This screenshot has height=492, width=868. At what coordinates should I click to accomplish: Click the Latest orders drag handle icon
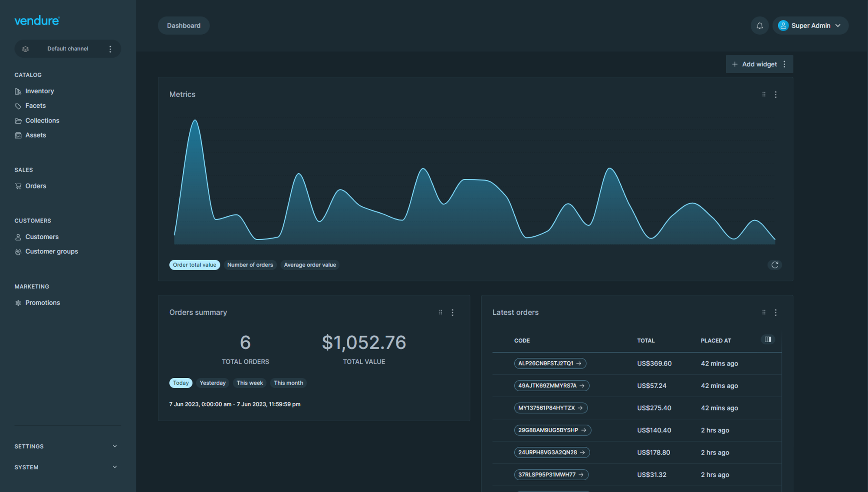(x=764, y=313)
